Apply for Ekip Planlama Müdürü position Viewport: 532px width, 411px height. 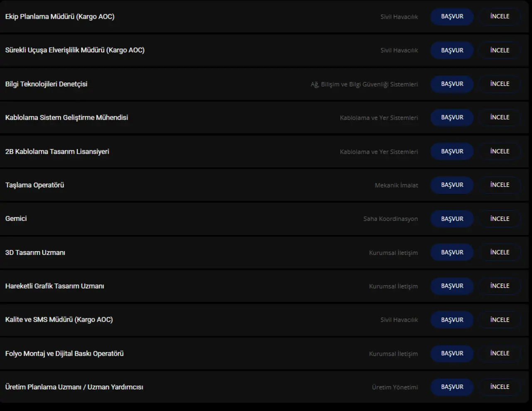click(452, 17)
